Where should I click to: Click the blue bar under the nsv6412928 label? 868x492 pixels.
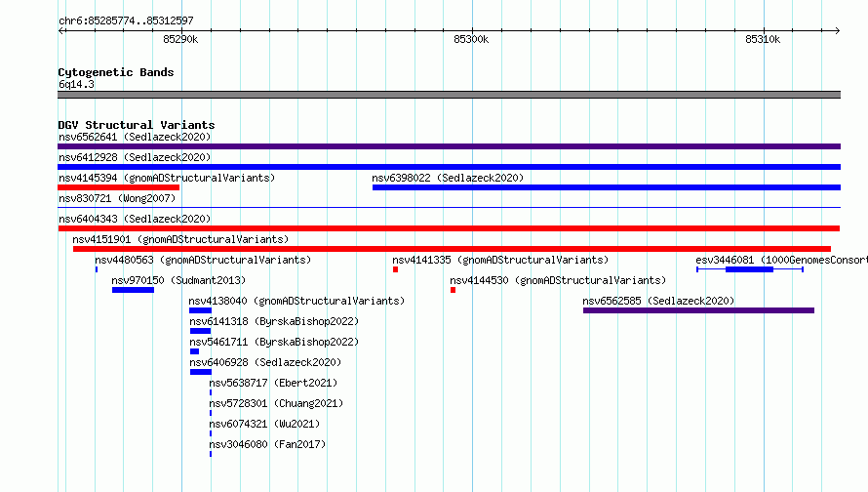(449, 167)
